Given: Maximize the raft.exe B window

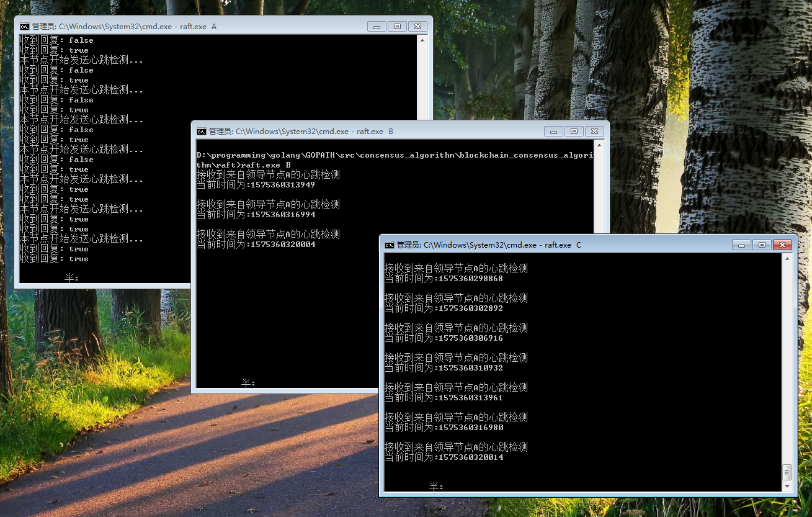Looking at the screenshot, I should pos(574,131).
